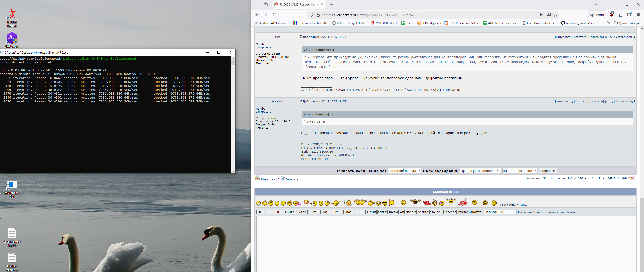Open the 'Время размещения' sort field dropdown
Screen dimensions: 644x272
(x=480, y=171)
